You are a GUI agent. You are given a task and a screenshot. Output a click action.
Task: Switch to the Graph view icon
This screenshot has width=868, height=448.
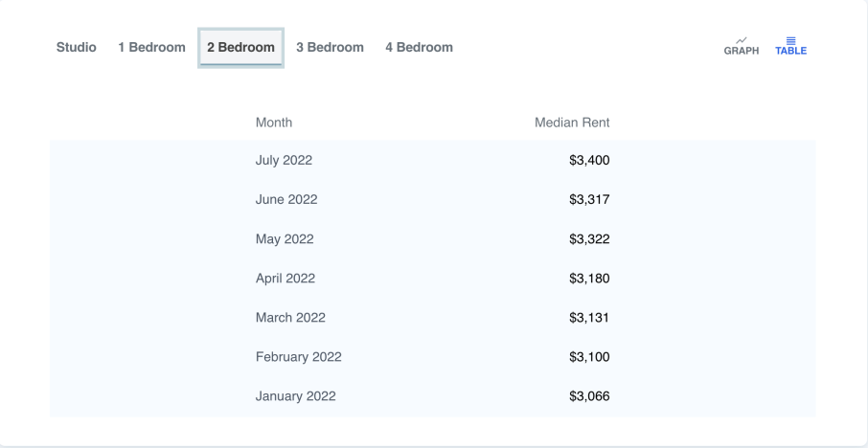pos(741,46)
